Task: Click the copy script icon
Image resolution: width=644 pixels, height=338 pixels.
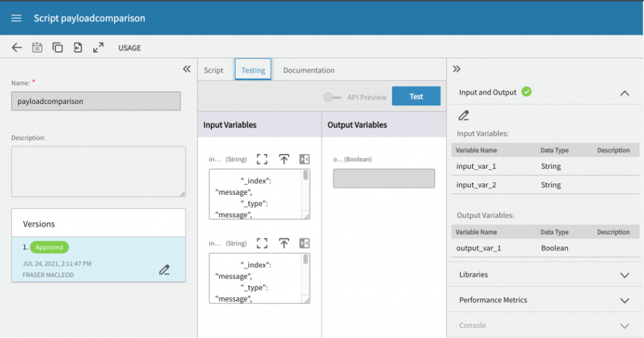Action: pos(57,48)
